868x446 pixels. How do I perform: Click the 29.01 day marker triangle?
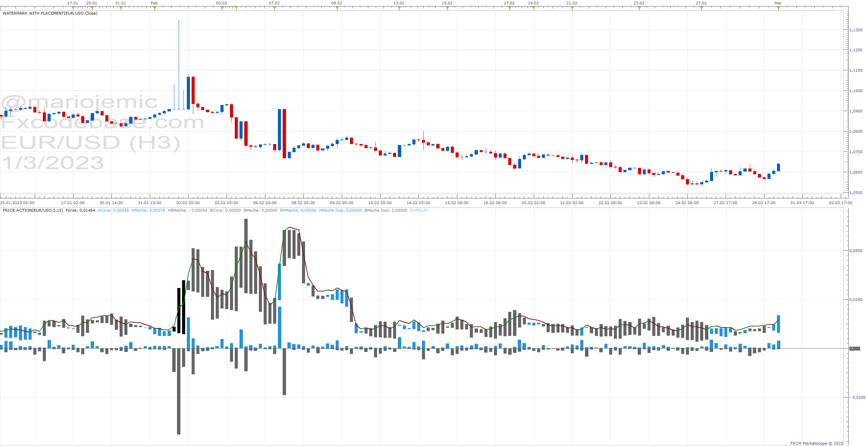click(x=92, y=8)
